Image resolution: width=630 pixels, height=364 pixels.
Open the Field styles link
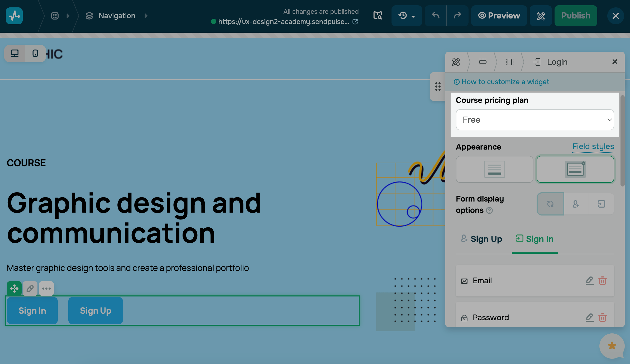593,146
